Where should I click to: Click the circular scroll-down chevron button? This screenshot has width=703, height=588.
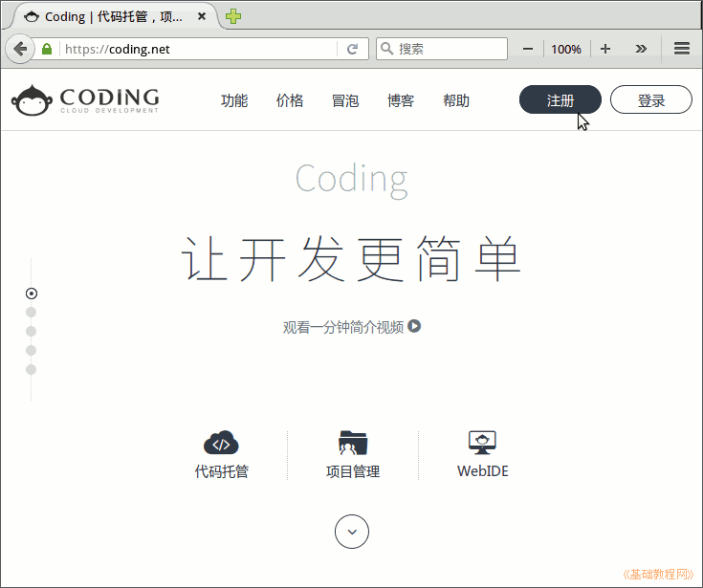tap(352, 532)
